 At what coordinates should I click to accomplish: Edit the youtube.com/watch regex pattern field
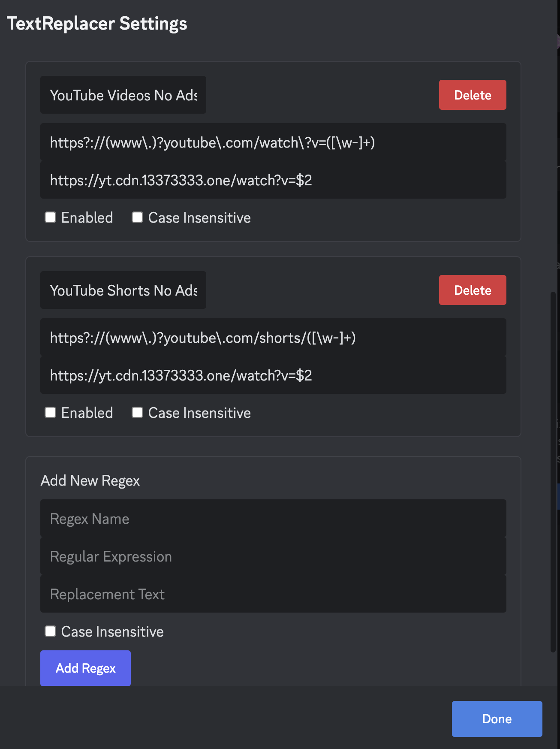273,142
